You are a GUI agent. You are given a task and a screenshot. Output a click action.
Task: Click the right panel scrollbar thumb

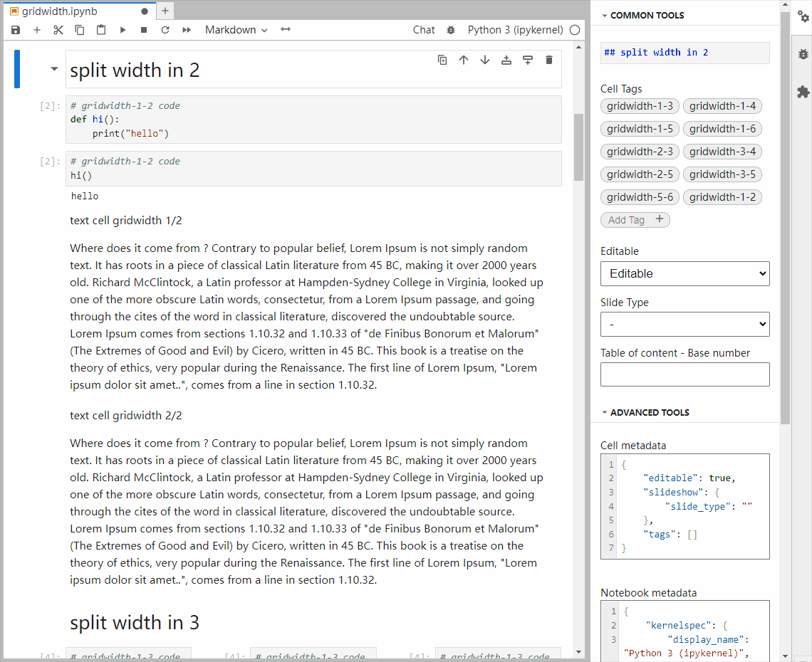pos(785,217)
